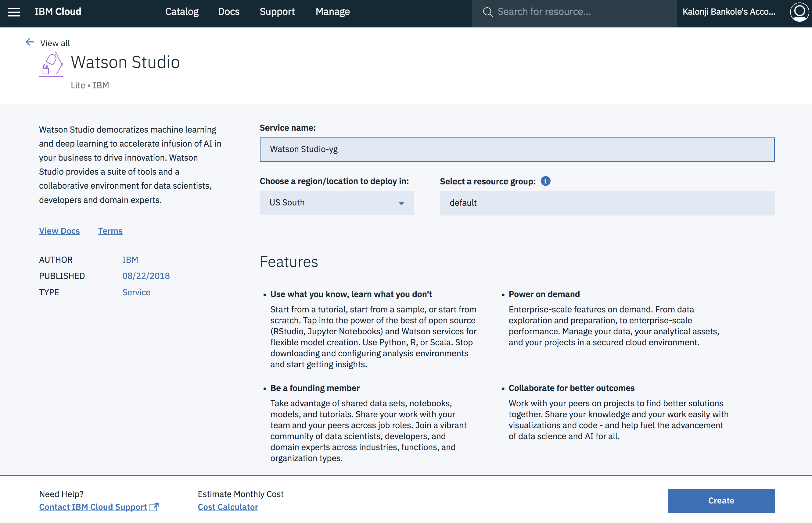Open the hamburger navigation menu
Screen dimensions: 812x523
14,12
